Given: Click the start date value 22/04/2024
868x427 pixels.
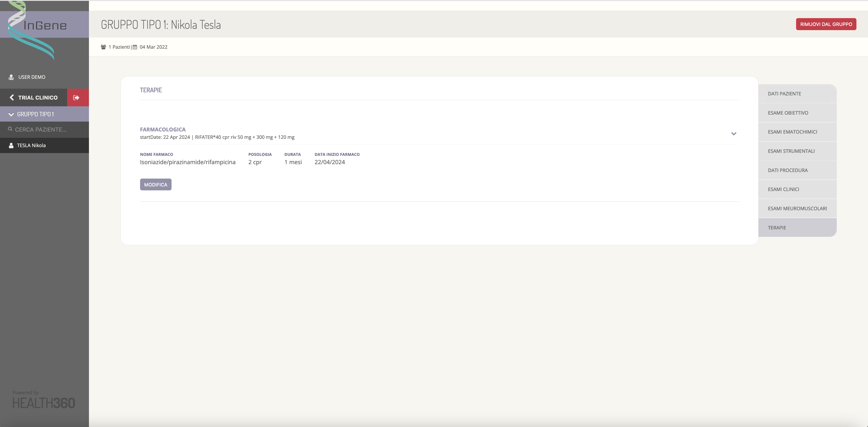Looking at the screenshot, I should 330,162.
